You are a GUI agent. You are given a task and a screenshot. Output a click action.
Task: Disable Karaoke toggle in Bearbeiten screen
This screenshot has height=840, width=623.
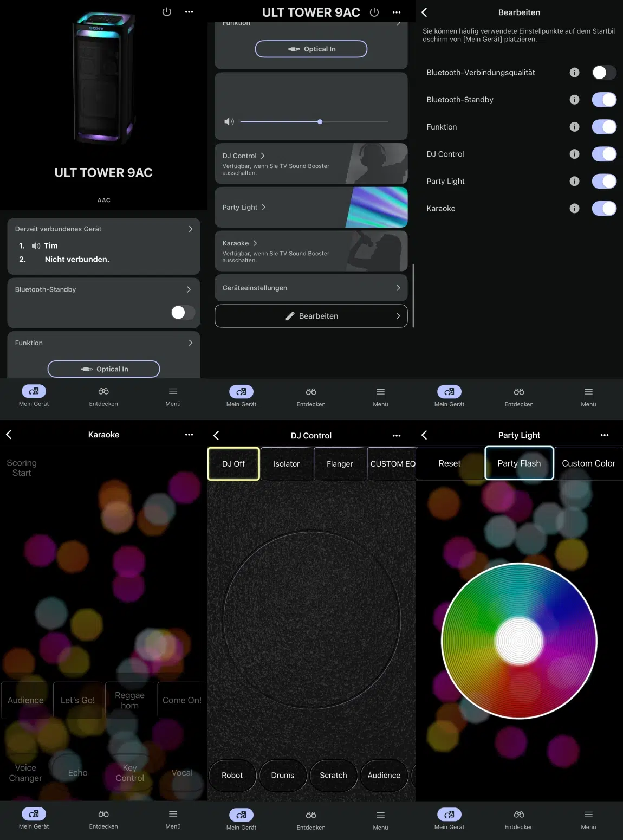click(604, 208)
